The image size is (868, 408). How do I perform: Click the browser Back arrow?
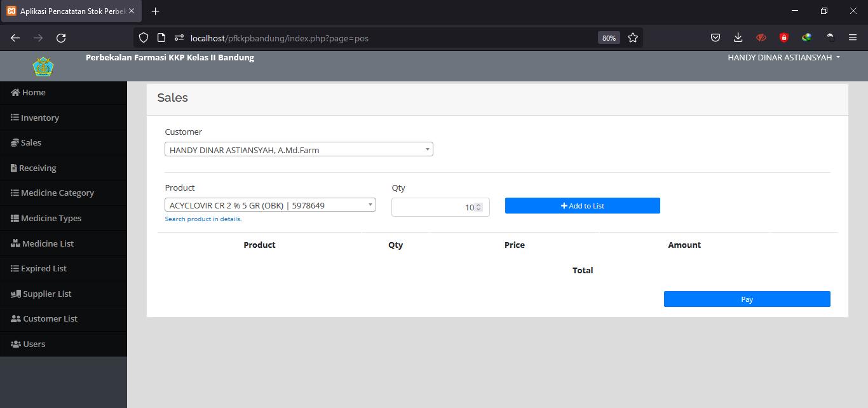click(x=15, y=37)
